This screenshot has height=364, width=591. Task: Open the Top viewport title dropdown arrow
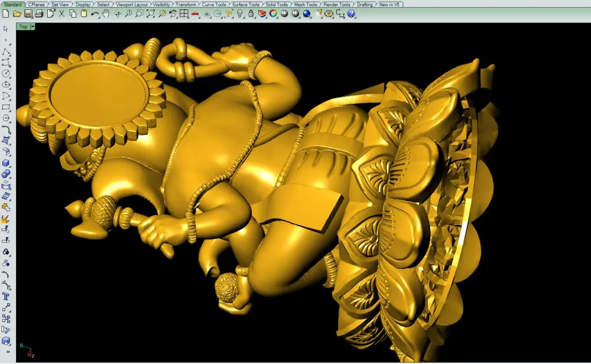[x=33, y=27]
